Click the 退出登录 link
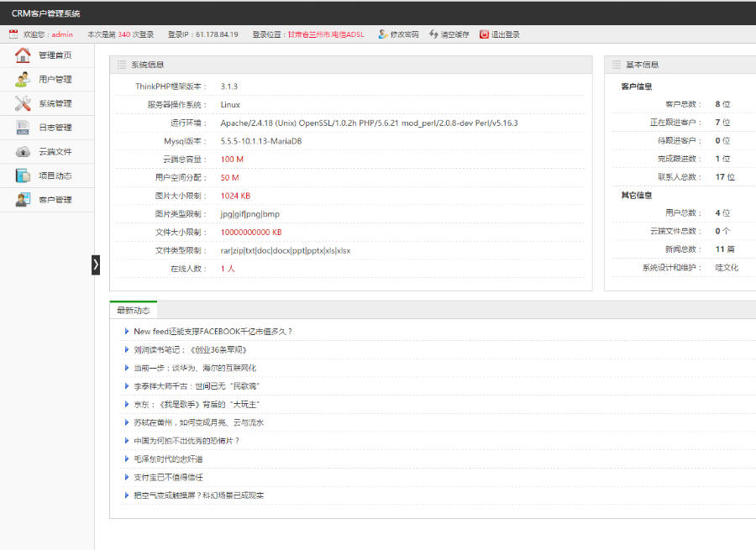Screen dimensions: 756x550 [x=506, y=34]
